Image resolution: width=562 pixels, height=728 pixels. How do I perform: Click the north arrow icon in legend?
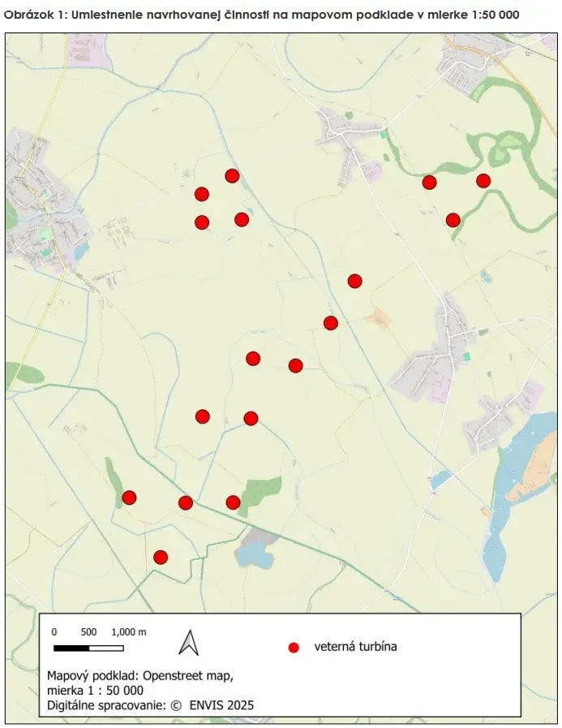tap(189, 642)
